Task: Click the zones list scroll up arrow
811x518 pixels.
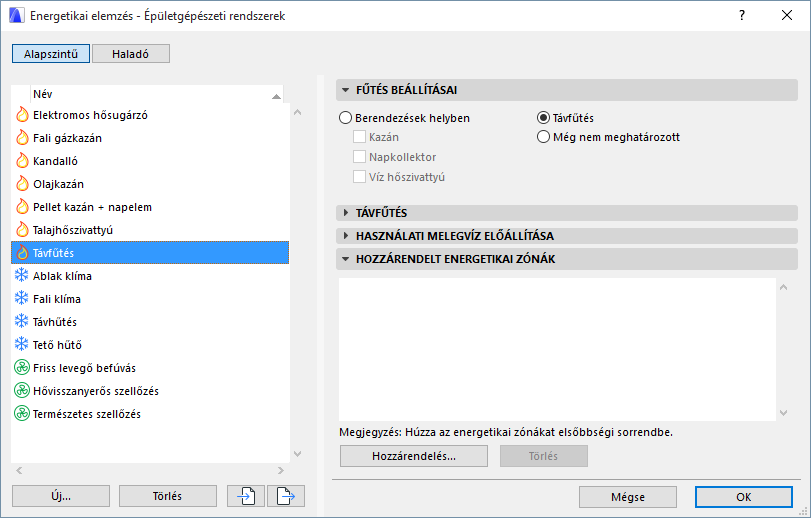Action: point(784,287)
